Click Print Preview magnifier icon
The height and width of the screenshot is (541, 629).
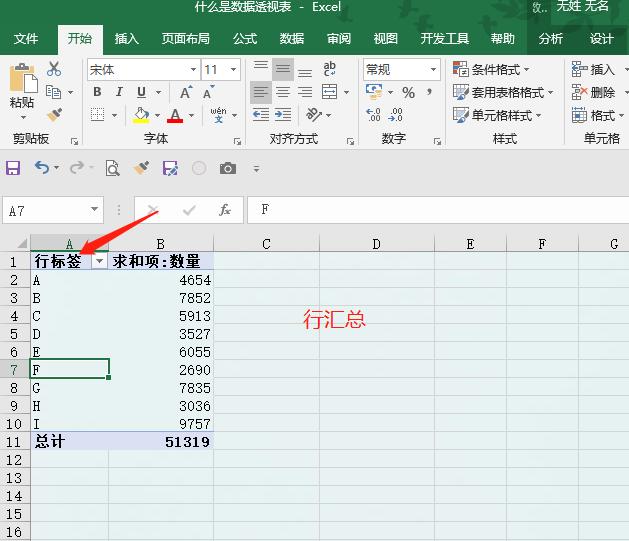pyautogui.click(x=112, y=168)
